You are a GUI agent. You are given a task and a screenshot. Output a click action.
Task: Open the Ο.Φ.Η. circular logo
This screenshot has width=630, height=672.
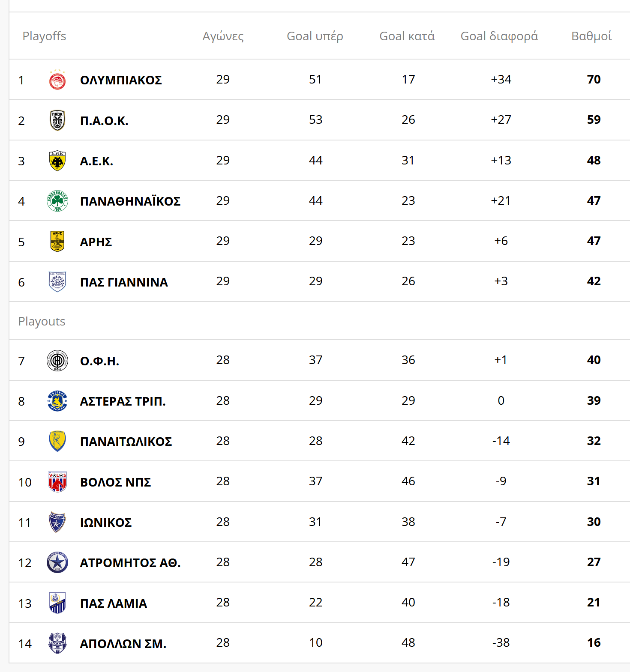coord(57,361)
